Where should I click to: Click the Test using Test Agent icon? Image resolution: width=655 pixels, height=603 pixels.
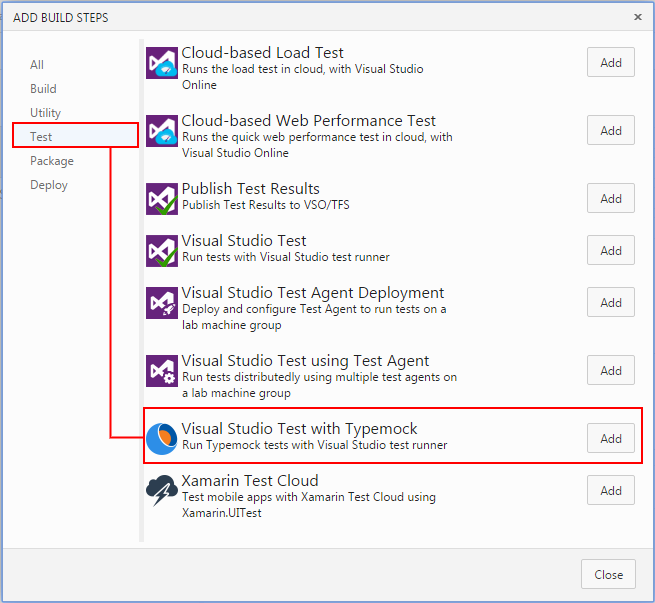tap(162, 371)
